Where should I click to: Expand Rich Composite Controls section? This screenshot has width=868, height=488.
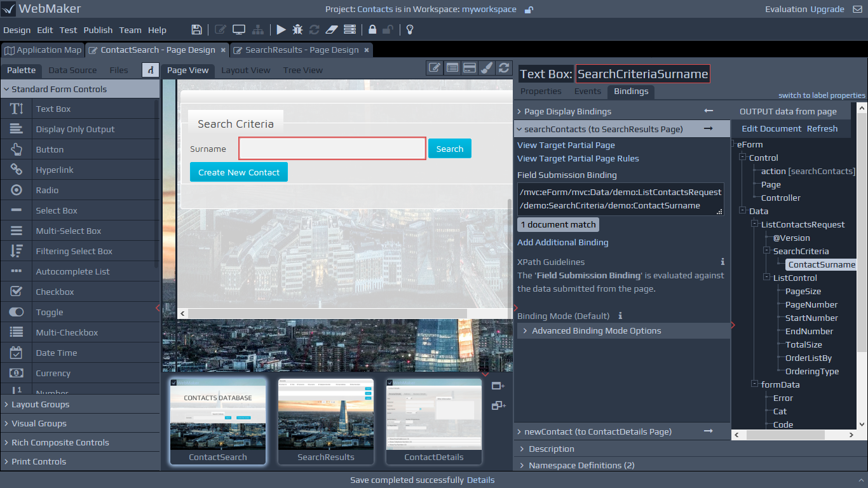point(79,442)
